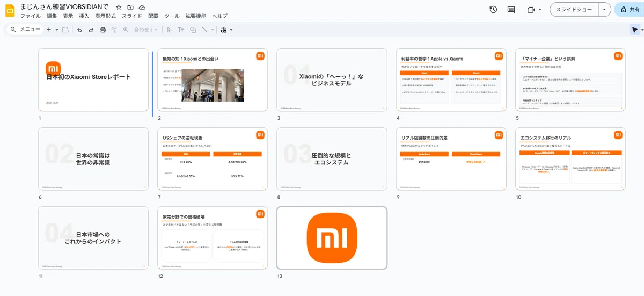This screenshot has width=644, height=296.
Task: Expand the line tool dropdown arrow
Action: (x=212, y=30)
